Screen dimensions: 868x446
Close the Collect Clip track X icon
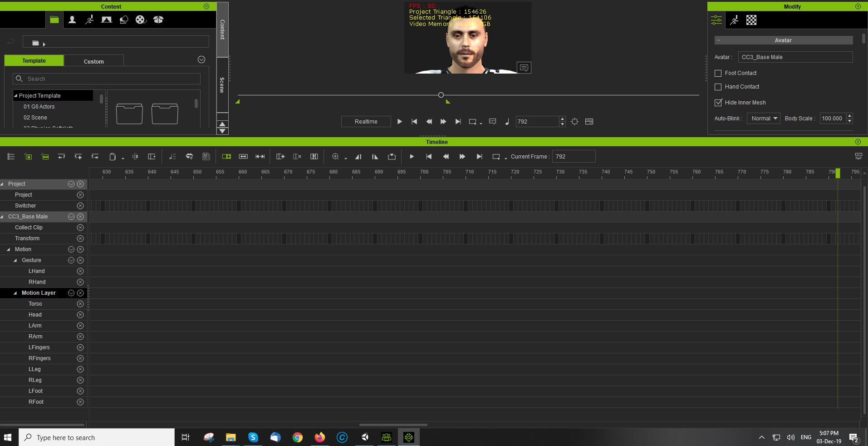[x=80, y=228]
